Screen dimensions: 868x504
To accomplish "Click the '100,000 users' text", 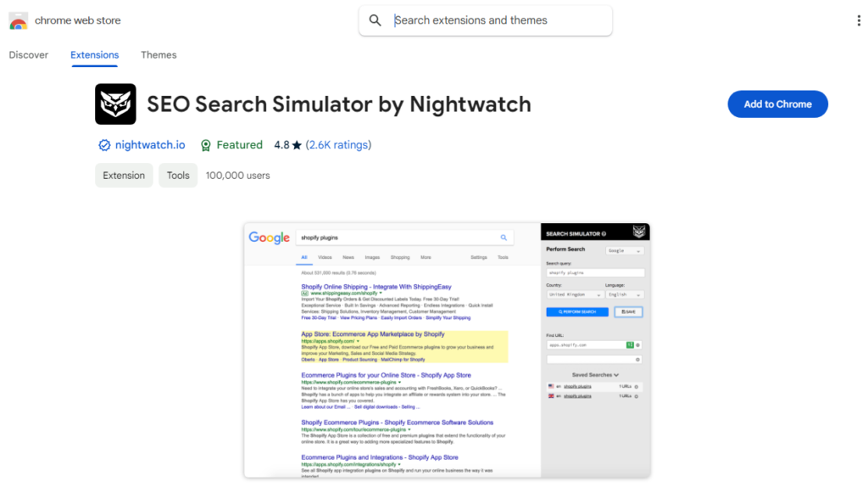I will tap(238, 176).
